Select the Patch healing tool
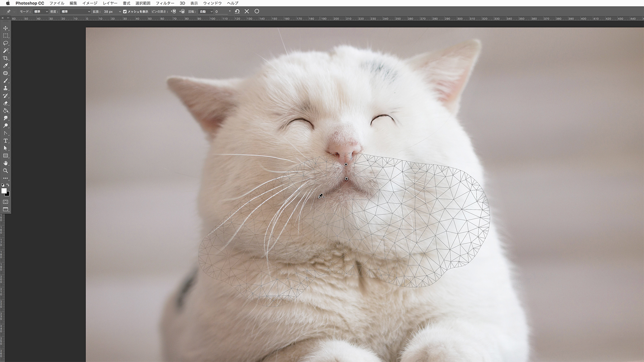 [5, 73]
